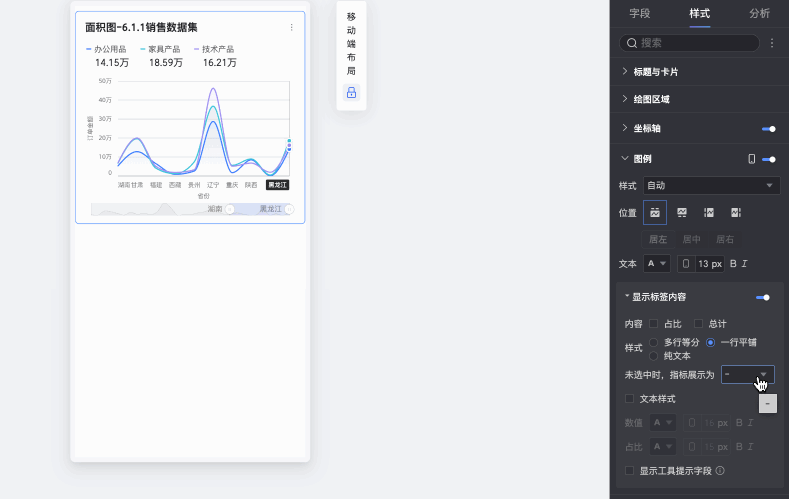Set legend position to left
Image resolution: width=789 pixels, height=499 pixels.
tap(709, 213)
